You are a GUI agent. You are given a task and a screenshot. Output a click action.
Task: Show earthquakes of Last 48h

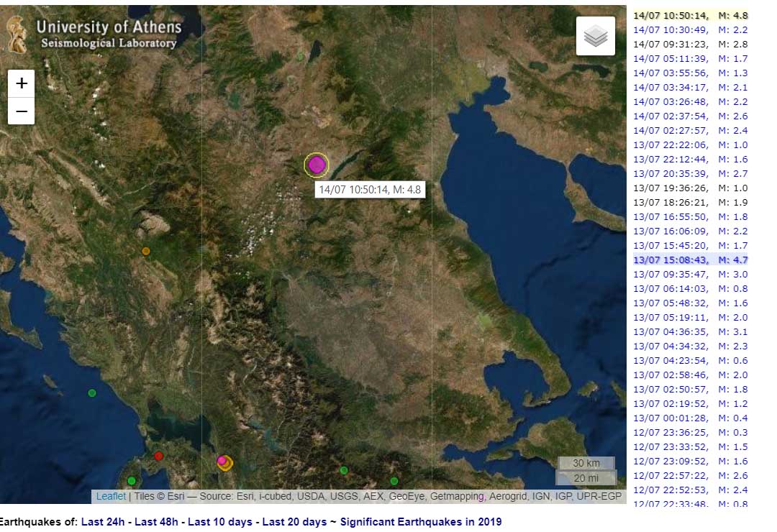pyautogui.click(x=158, y=521)
